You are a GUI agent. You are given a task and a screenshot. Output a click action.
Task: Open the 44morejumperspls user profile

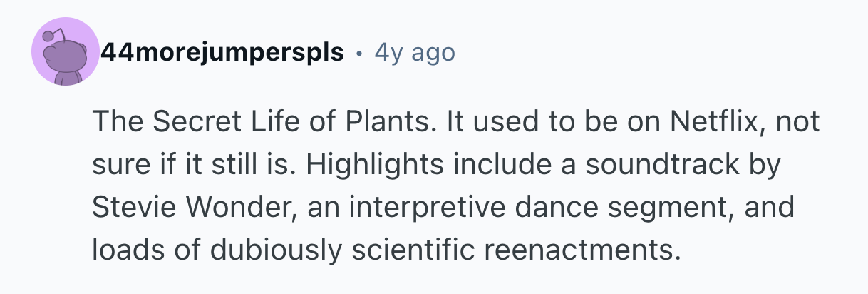pyautogui.click(x=223, y=53)
